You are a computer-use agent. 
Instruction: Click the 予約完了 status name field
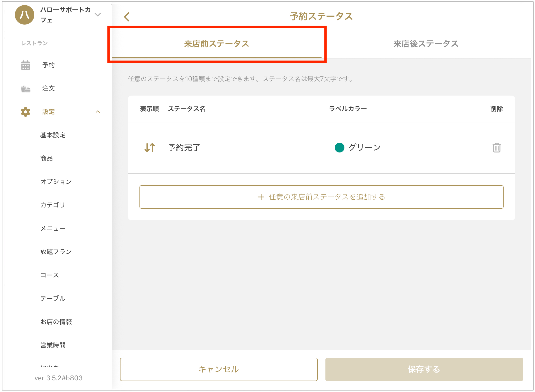coord(184,147)
